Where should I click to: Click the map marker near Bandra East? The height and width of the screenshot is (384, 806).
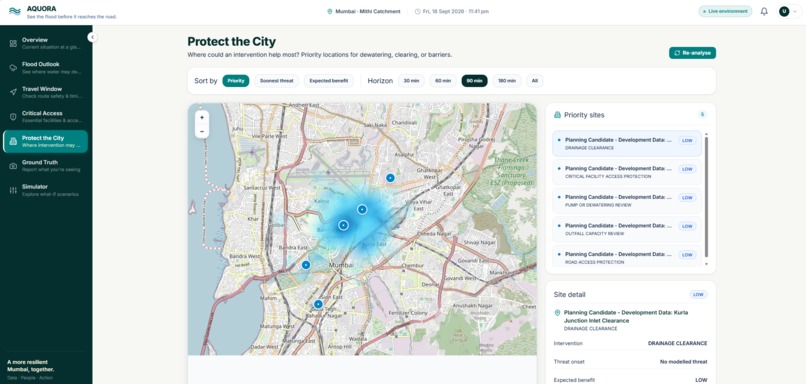coord(306,265)
